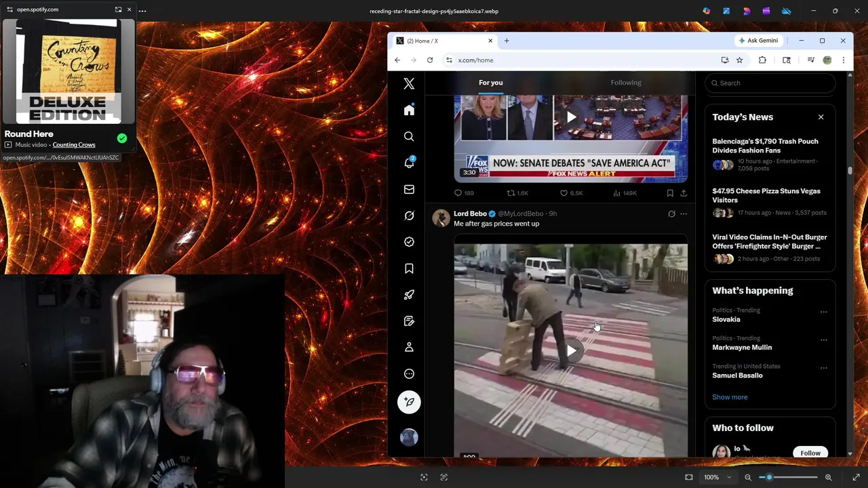
Task: Select the (2) Home / X browser tab
Action: (x=443, y=41)
